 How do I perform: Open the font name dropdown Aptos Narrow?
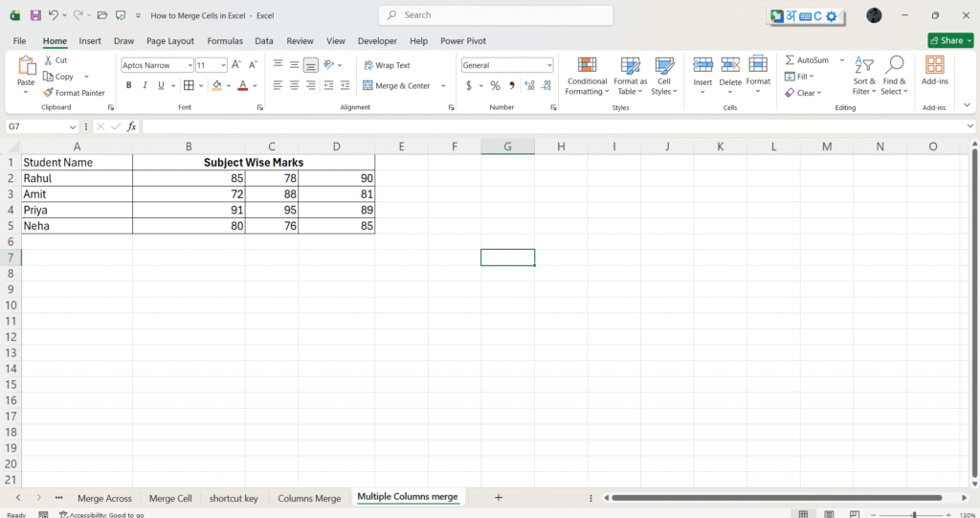click(190, 65)
